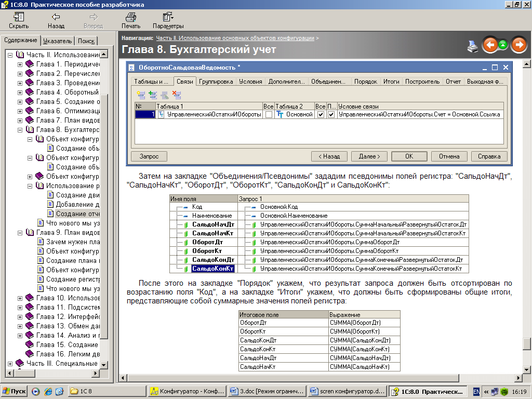The height and width of the screenshot is (399, 532).
Task: Go to next page with orange right arrow
Action: point(518,45)
